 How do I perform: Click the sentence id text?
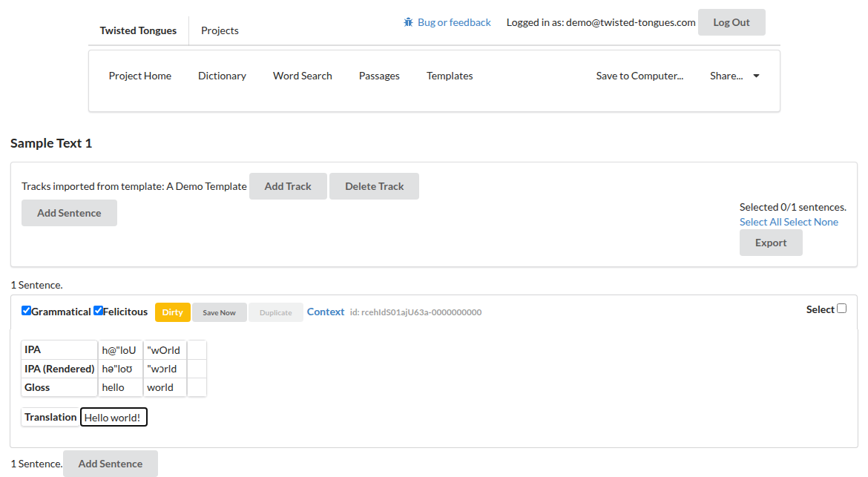tap(415, 312)
